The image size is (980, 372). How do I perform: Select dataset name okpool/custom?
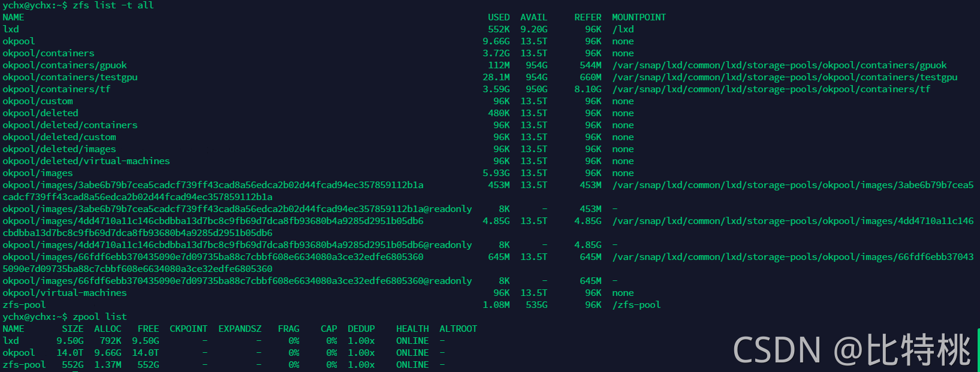coord(38,101)
